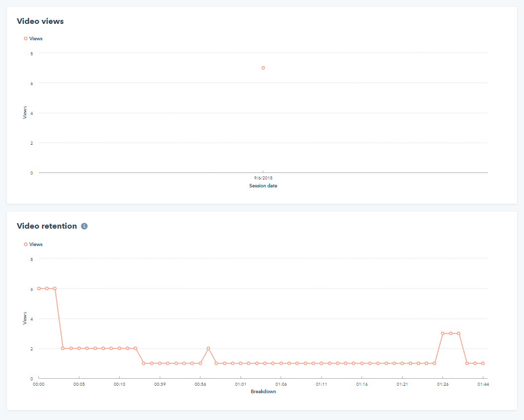The height and width of the screenshot is (420, 524).
Task: Click the "01:06" axis label
Action: click(281, 384)
